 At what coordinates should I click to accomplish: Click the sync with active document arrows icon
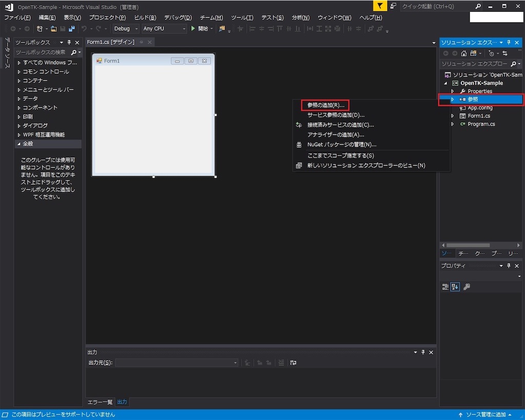[505, 53]
